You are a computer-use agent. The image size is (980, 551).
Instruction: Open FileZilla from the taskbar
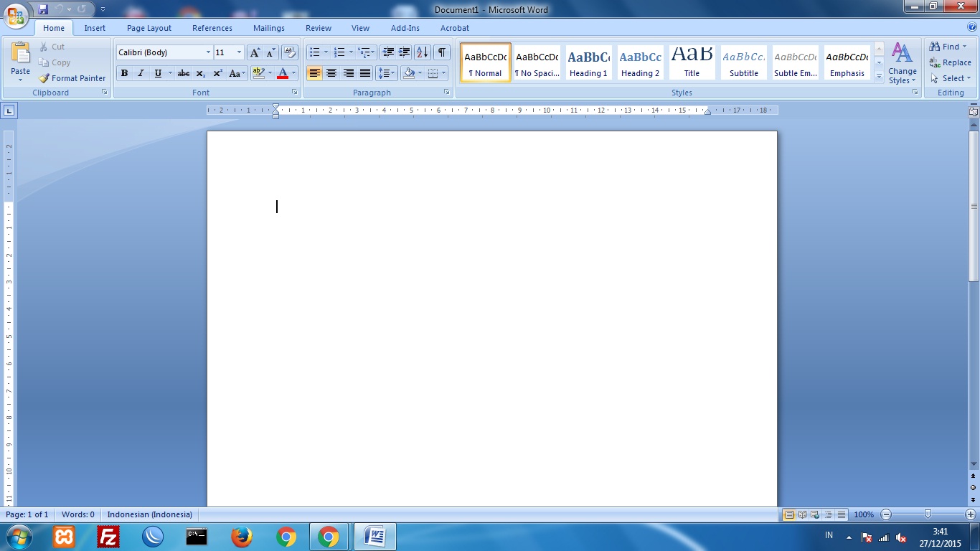coord(108,537)
